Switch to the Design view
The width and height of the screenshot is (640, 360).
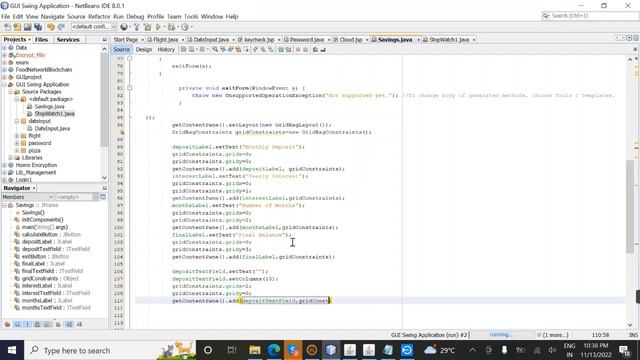144,49
